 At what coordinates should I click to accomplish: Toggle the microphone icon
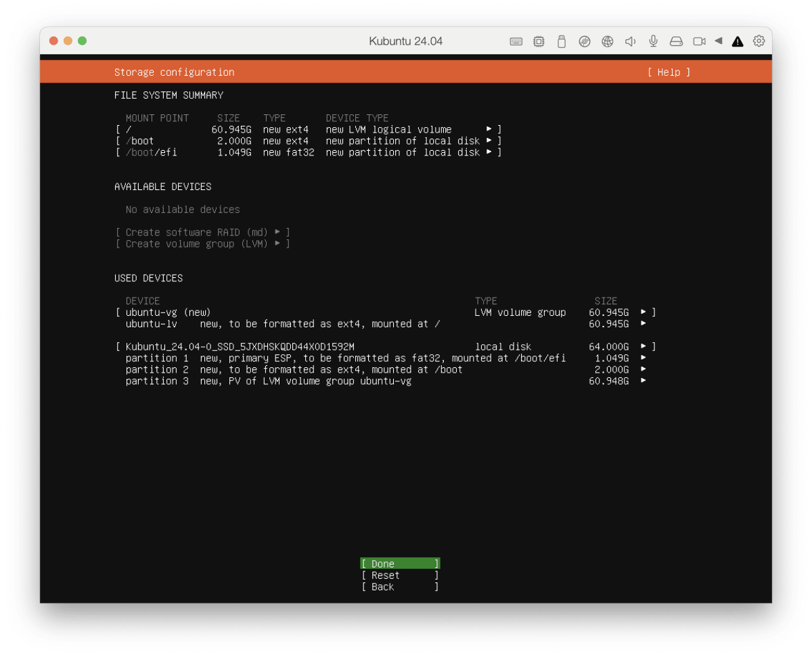coord(653,41)
